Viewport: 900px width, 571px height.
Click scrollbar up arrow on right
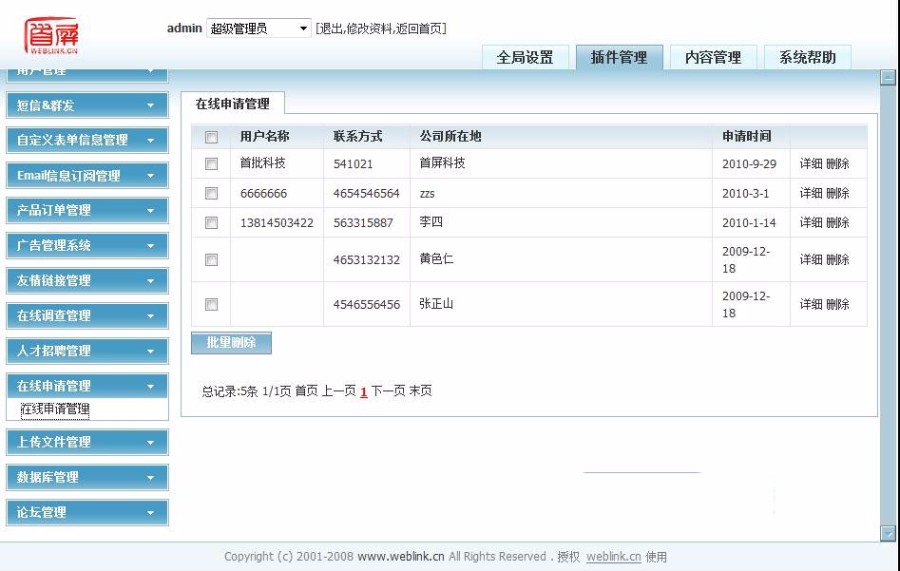pyautogui.click(x=888, y=77)
